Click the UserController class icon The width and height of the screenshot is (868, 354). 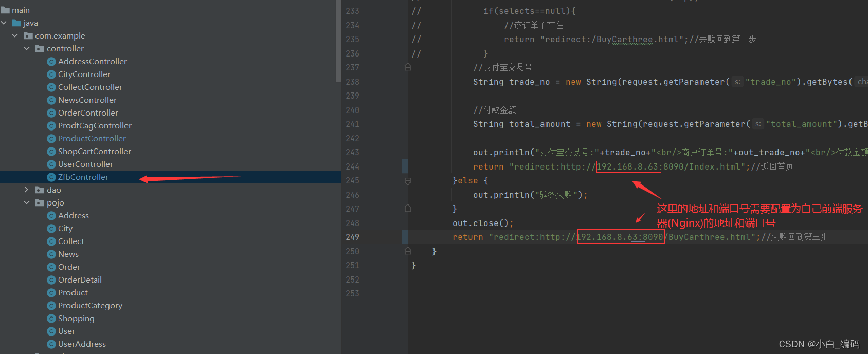click(x=51, y=164)
